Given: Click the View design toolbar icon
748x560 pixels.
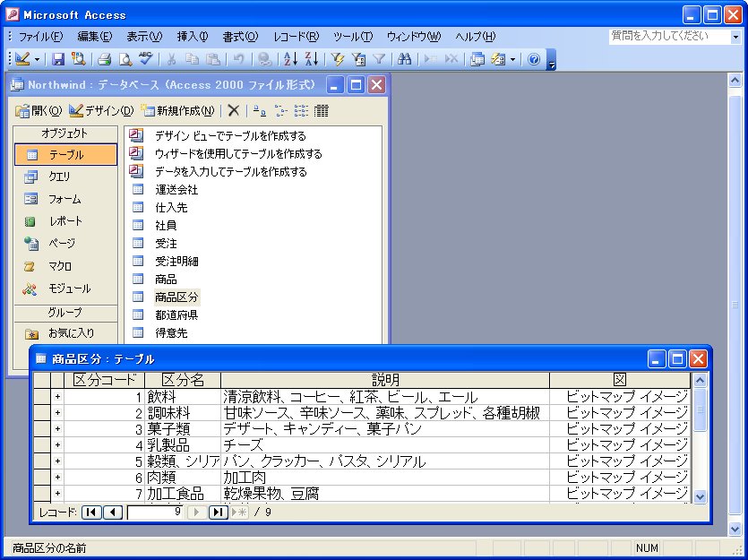Looking at the screenshot, I should (x=21, y=59).
